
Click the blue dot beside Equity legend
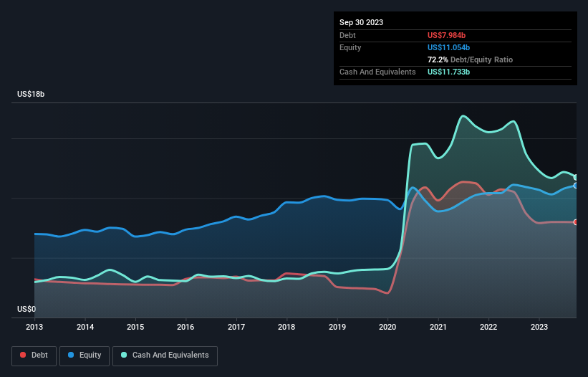coord(72,355)
